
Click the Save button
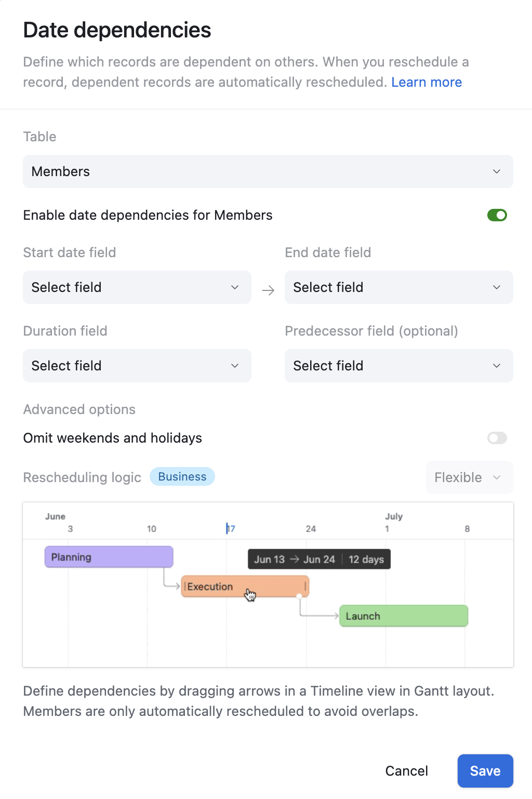tap(485, 771)
